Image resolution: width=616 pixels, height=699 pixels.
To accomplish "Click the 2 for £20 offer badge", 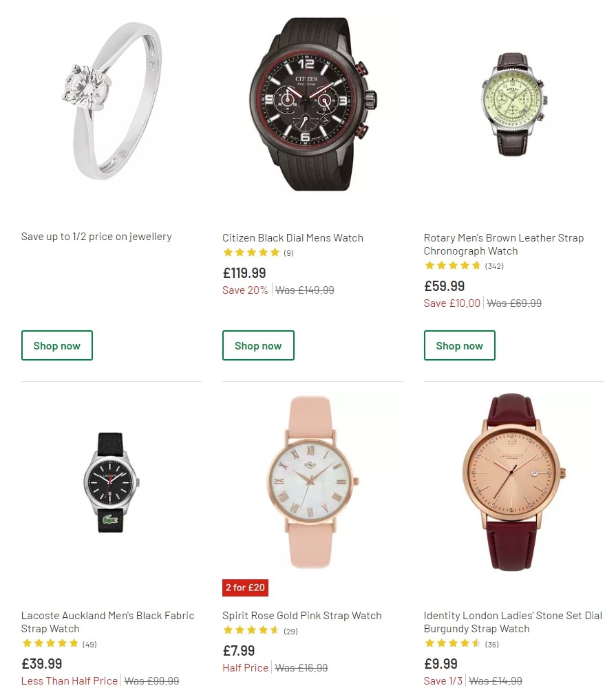I will (245, 588).
